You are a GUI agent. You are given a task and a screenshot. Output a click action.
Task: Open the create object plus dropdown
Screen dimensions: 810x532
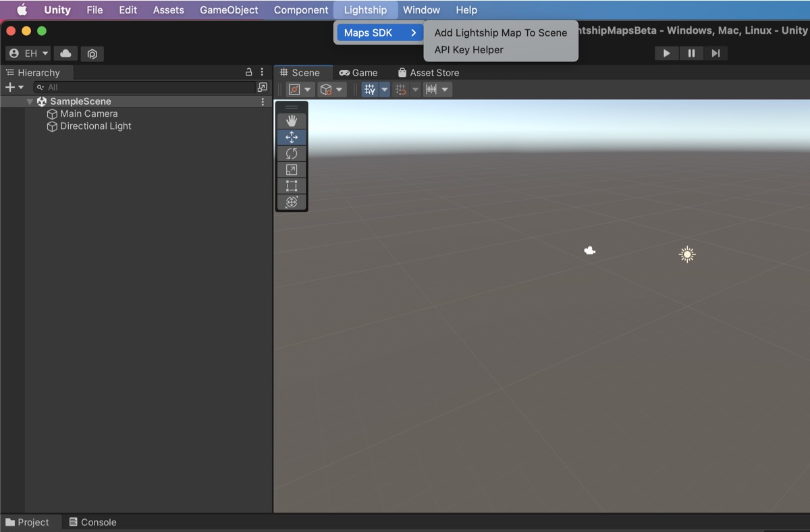[x=14, y=87]
